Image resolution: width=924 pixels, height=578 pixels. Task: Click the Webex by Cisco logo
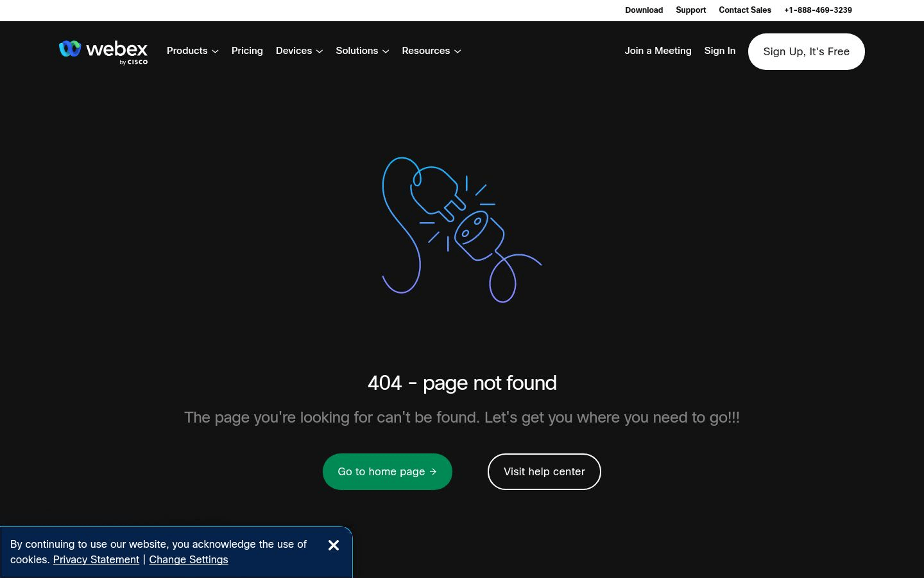[103, 51]
